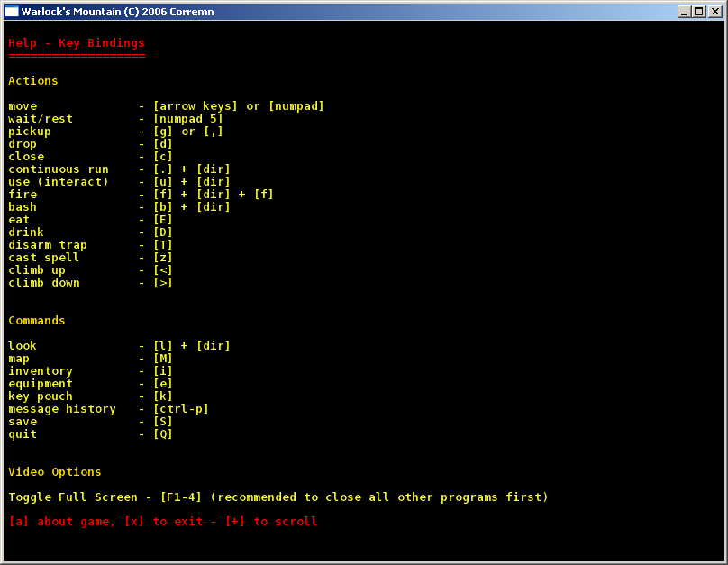Click the "disarm trap" action entry
This screenshot has height=565, width=728.
point(47,245)
